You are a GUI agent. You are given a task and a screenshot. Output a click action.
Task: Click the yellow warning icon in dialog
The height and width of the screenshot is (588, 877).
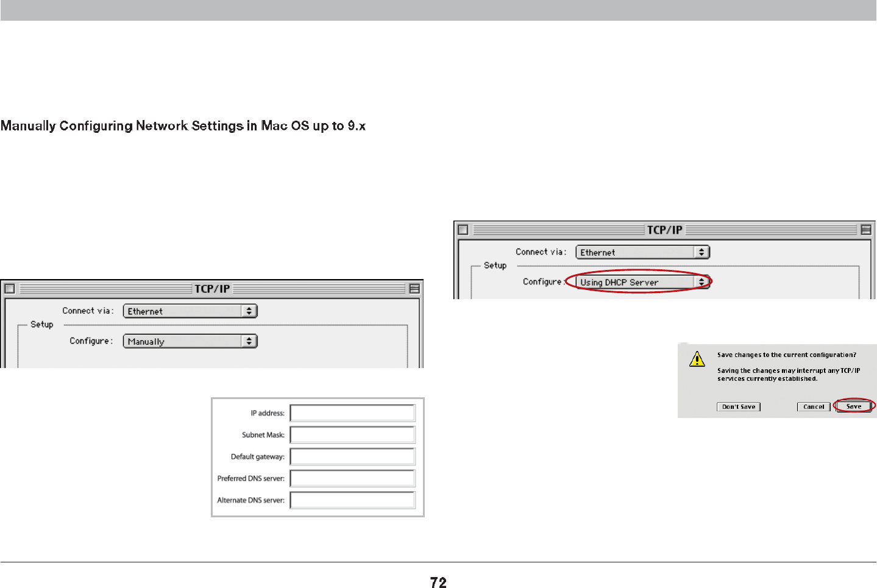click(697, 359)
